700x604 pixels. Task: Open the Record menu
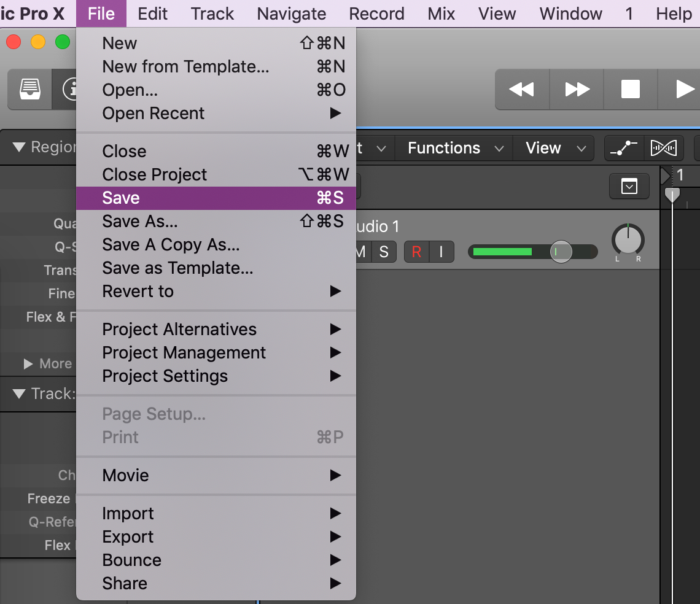pyautogui.click(x=377, y=14)
